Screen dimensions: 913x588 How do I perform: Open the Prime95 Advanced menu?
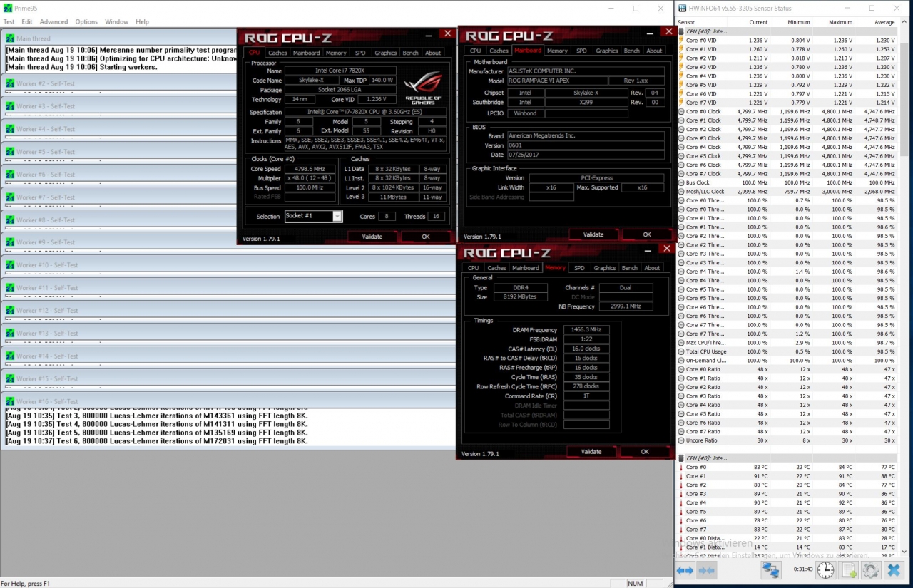[53, 22]
